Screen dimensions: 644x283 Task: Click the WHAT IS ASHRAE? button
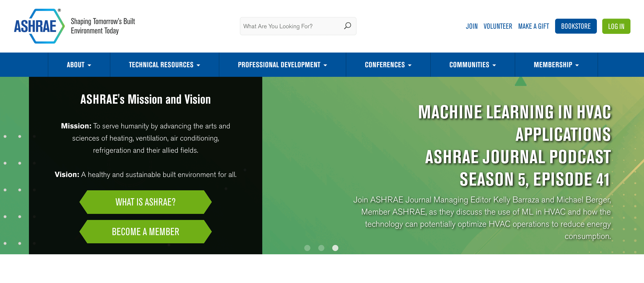(x=146, y=202)
